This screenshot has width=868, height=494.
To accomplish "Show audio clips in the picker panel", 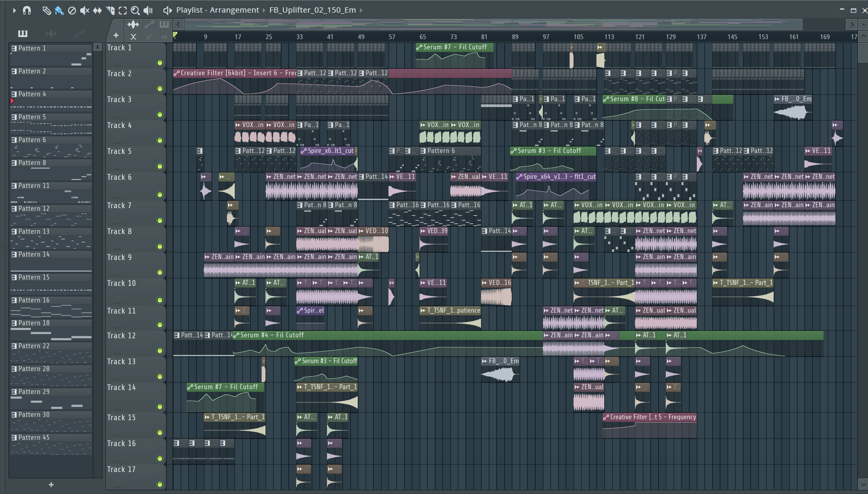I will pyautogui.click(x=51, y=33).
